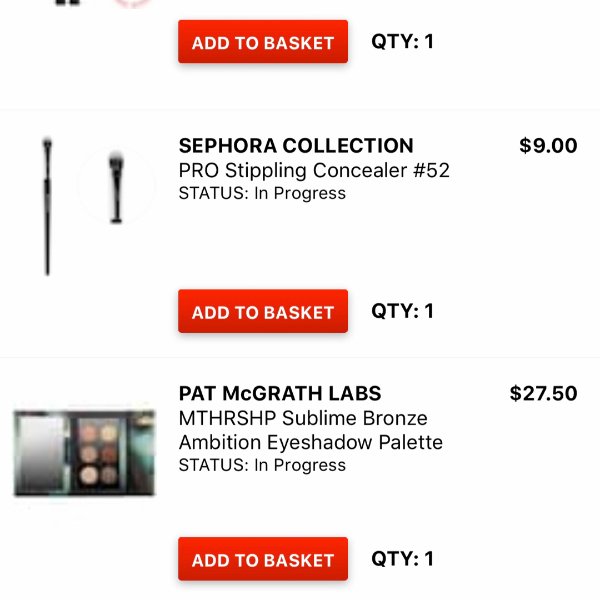Screen dimensions: 600x600
Task: Tap the eyeshadow palette In Progress status
Action: (x=262, y=465)
